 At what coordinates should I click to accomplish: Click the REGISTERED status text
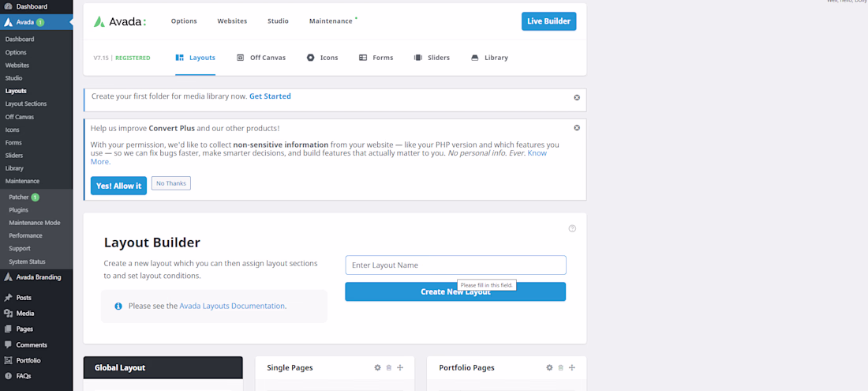coord(133,58)
